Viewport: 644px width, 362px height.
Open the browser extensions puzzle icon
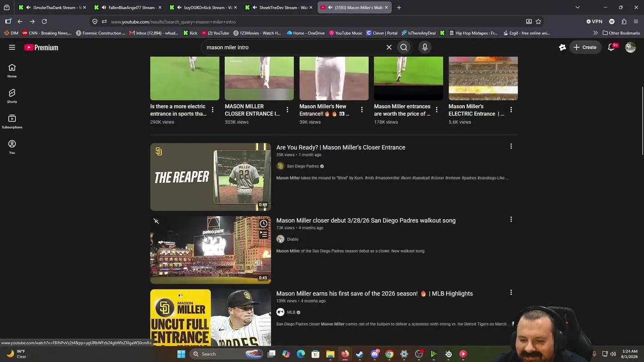pyautogui.click(x=624, y=22)
